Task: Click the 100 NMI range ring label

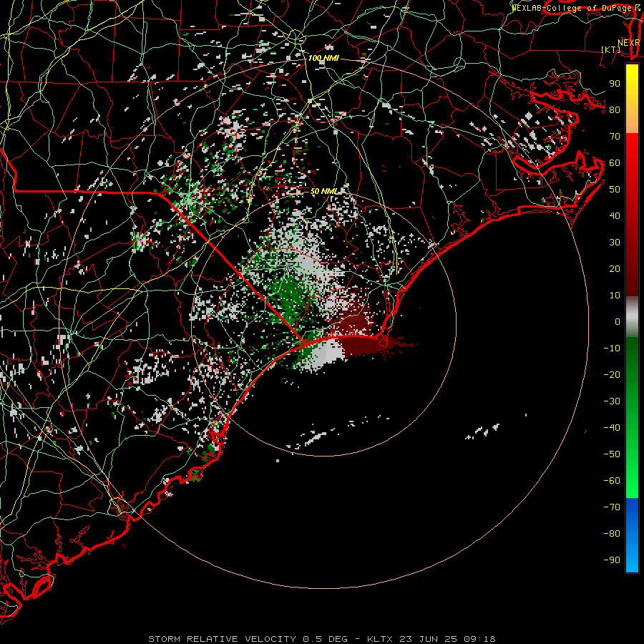Action: coord(323,59)
